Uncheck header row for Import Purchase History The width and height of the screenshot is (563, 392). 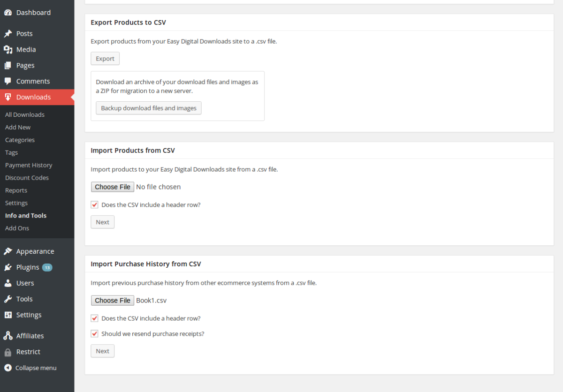click(x=94, y=318)
